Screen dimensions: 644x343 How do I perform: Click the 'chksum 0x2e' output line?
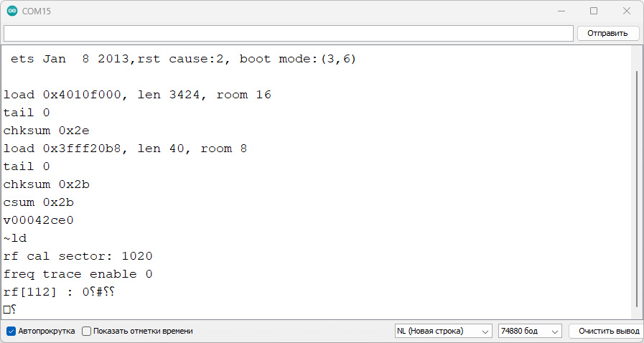coord(46,131)
